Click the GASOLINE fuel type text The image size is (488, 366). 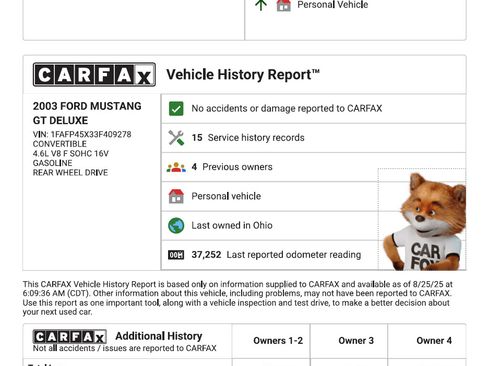(x=52, y=163)
